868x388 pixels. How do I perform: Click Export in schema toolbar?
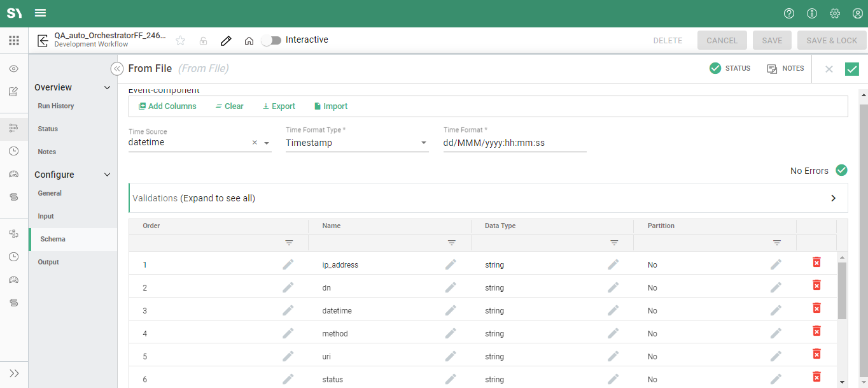click(279, 106)
